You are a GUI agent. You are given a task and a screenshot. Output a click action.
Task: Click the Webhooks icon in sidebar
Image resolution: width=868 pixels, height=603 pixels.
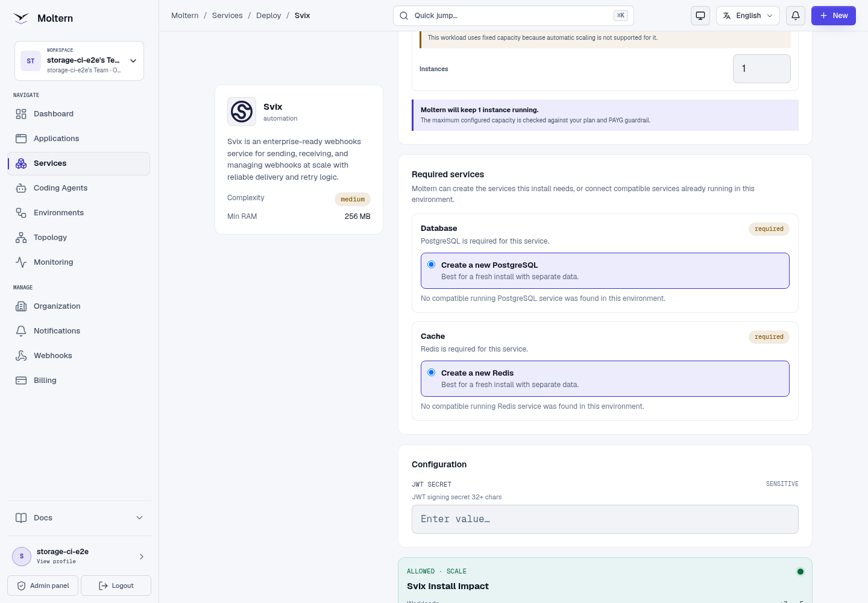[x=21, y=356]
